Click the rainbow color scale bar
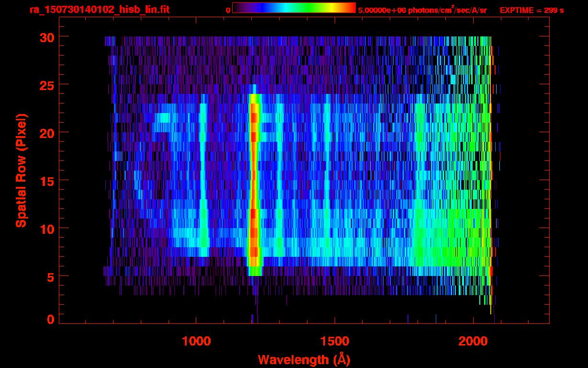This screenshot has height=368, width=588. tap(294, 8)
